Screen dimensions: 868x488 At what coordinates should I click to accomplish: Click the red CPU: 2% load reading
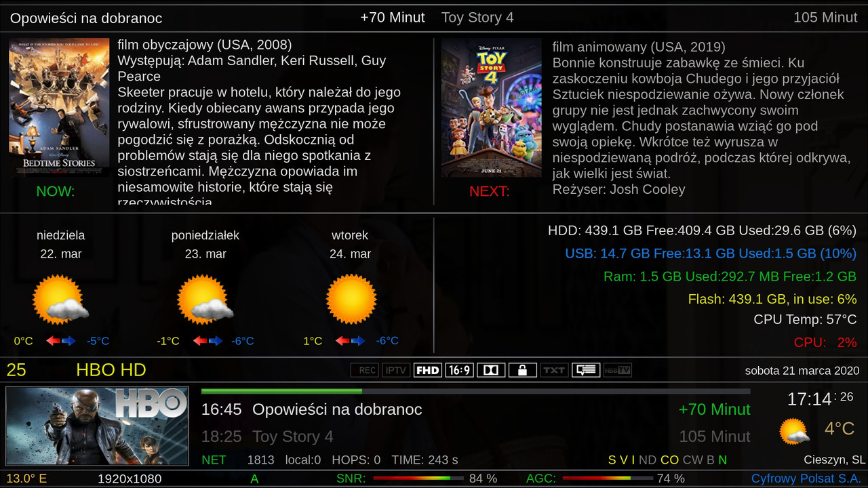825,342
